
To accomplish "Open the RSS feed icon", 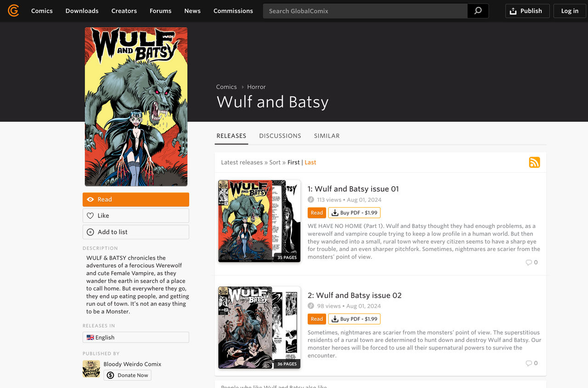I will (534, 162).
